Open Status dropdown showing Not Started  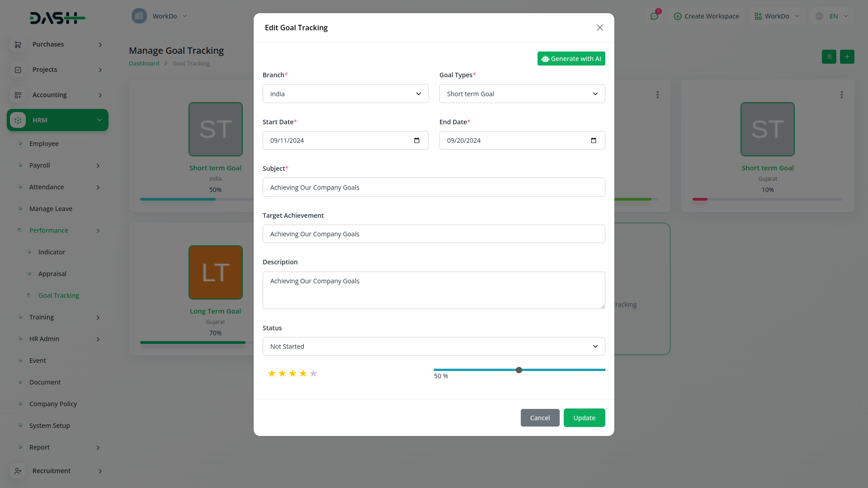point(433,347)
